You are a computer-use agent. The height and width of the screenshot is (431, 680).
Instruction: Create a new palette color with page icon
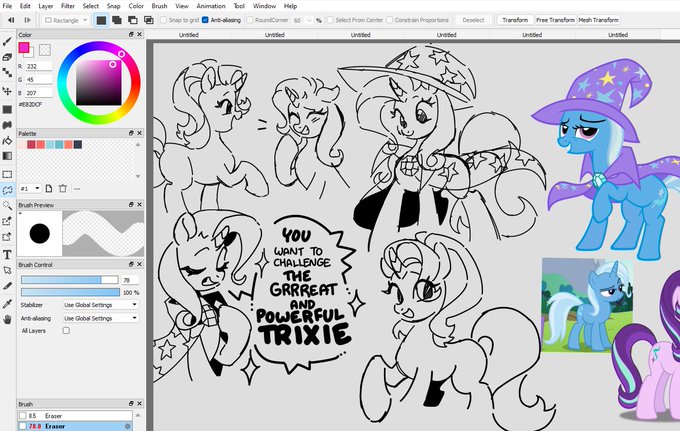coord(49,189)
